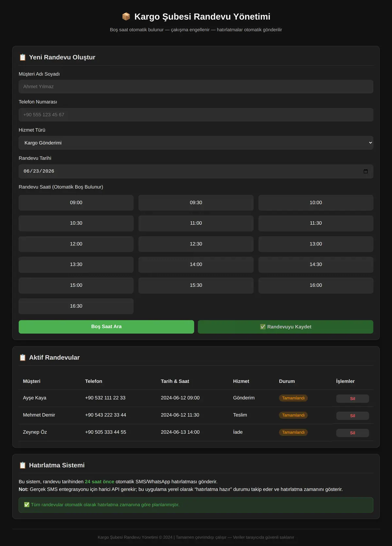Save with the Randevuyu Kaydet button

tap(286, 327)
